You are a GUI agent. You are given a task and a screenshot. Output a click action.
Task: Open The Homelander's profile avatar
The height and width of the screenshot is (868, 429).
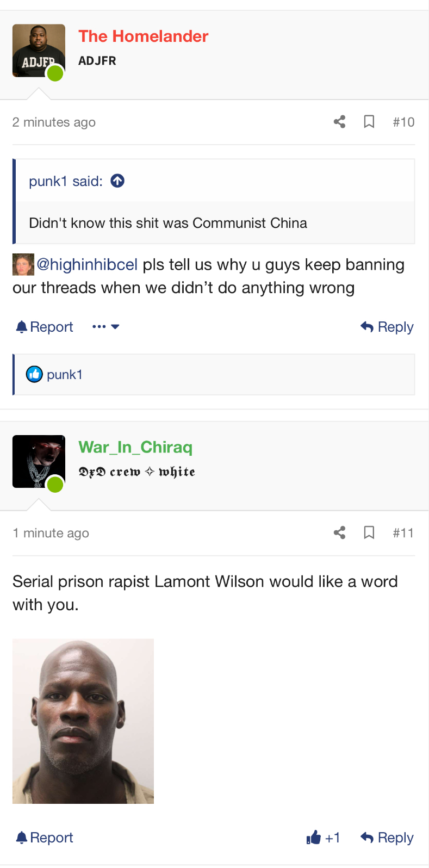[39, 51]
